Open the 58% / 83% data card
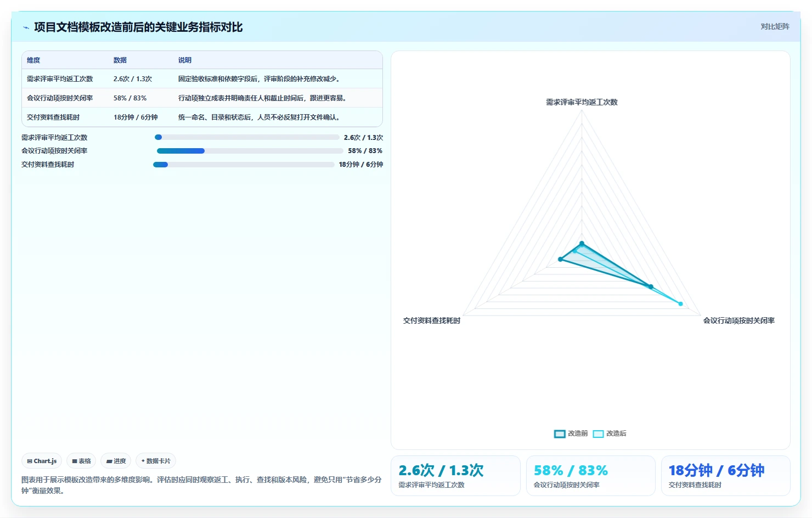 (x=591, y=476)
